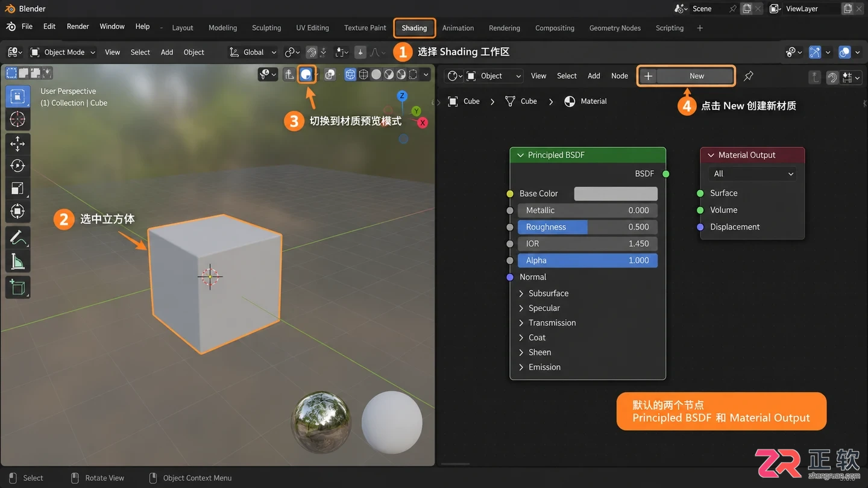Select the Scale tool
The image size is (868, 488).
pyautogui.click(x=17, y=189)
